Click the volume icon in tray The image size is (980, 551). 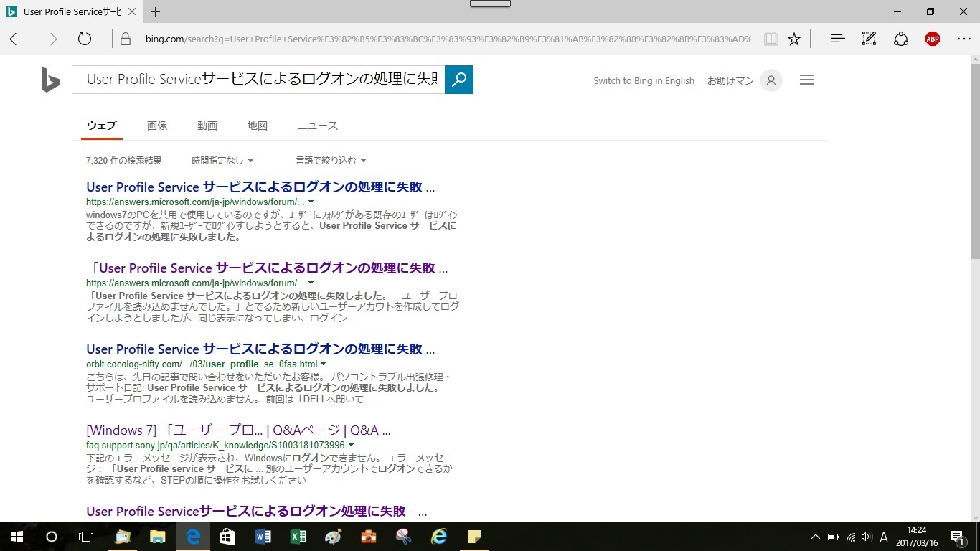coord(867,537)
